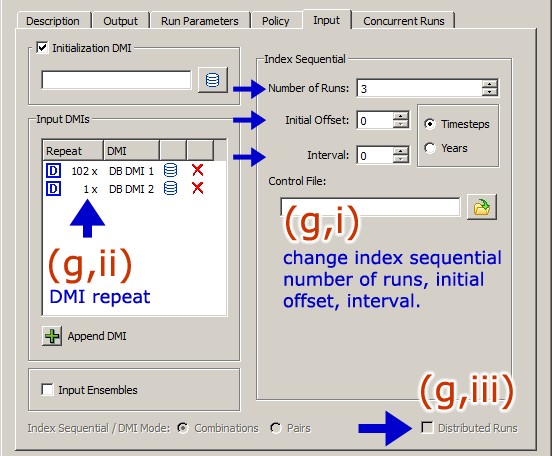
Task: Enable the Input Ensembles checkbox
Action: [47, 390]
